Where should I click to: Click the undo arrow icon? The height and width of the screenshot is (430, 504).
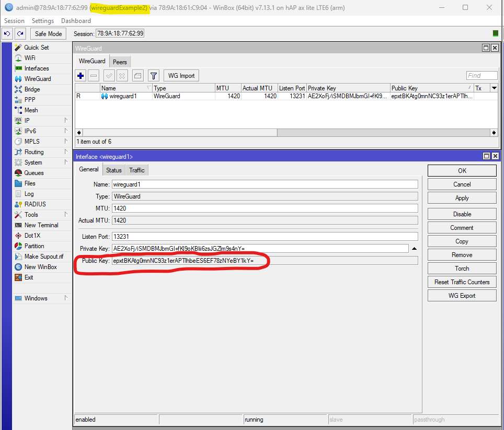coord(7,33)
